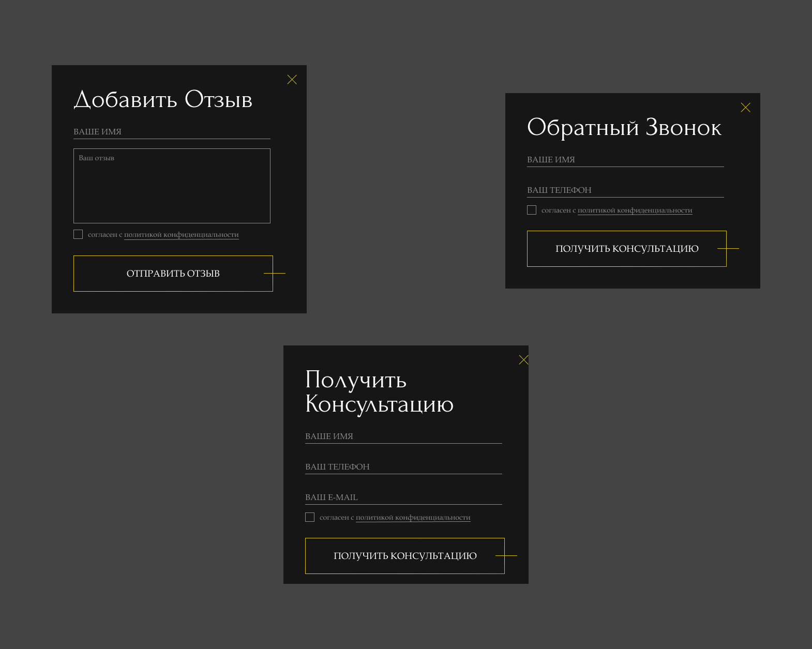The image size is (812, 649).
Task: Check privacy consent in Получить Консультацию form
Action: point(310,517)
